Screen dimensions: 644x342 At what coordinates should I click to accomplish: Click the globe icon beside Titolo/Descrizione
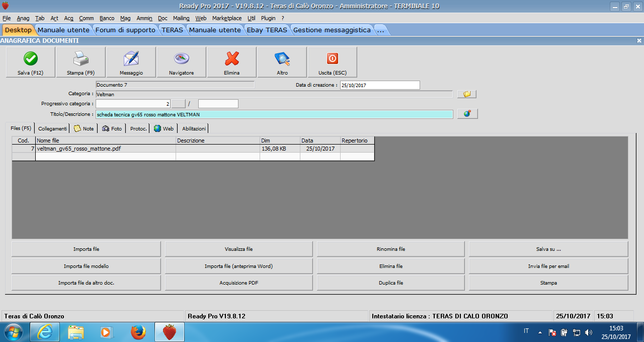coord(467,114)
